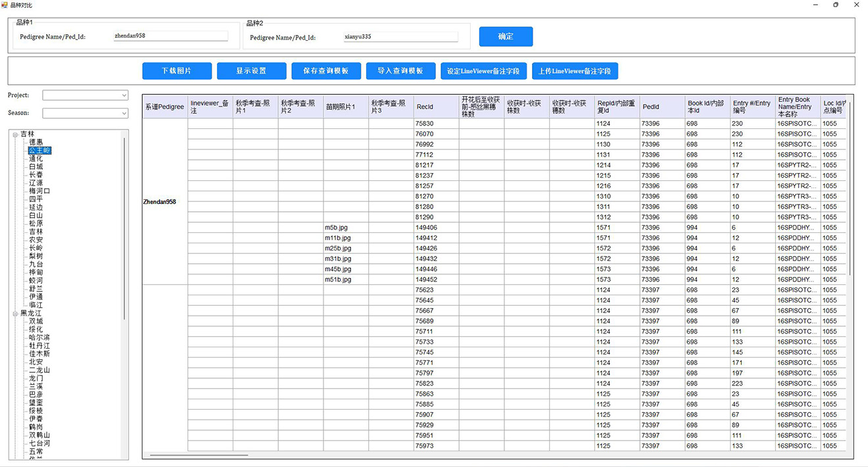This screenshot has height=467, width=868.
Task: Click the lineviewer_备注 column header
Action: click(x=210, y=107)
